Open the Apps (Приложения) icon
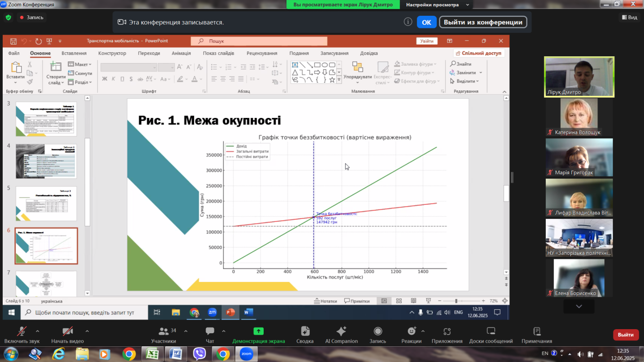The width and height of the screenshot is (644, 362). (447, 331)
